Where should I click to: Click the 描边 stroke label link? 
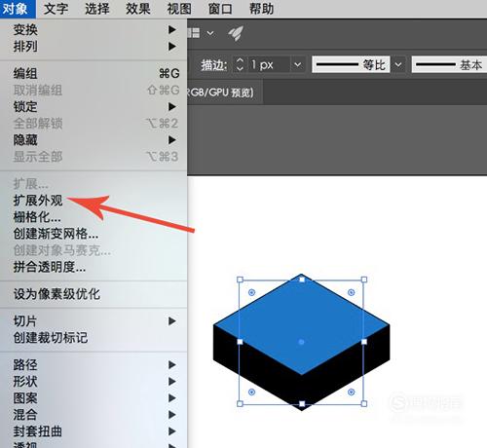point(213,65)
